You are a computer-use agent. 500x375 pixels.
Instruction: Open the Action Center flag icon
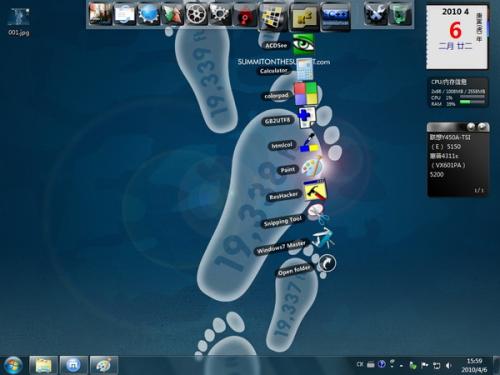(424, 365)
